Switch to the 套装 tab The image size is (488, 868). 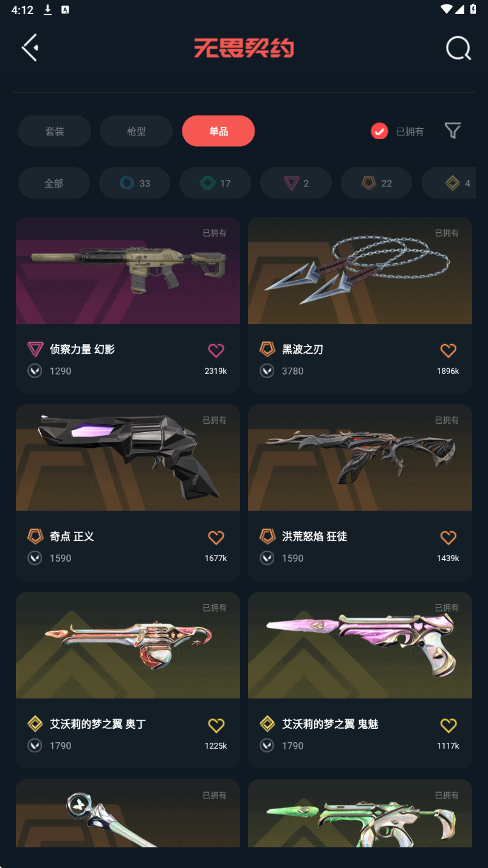(x=54, y=131)
